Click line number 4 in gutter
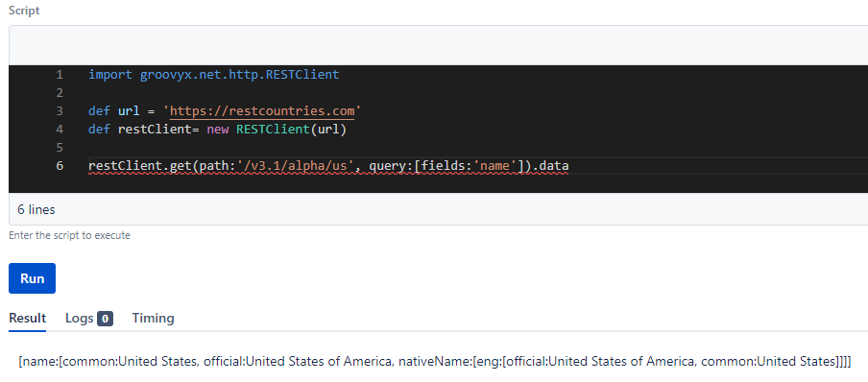The height and width of the screenshot is (382, 868). point(60,130)
